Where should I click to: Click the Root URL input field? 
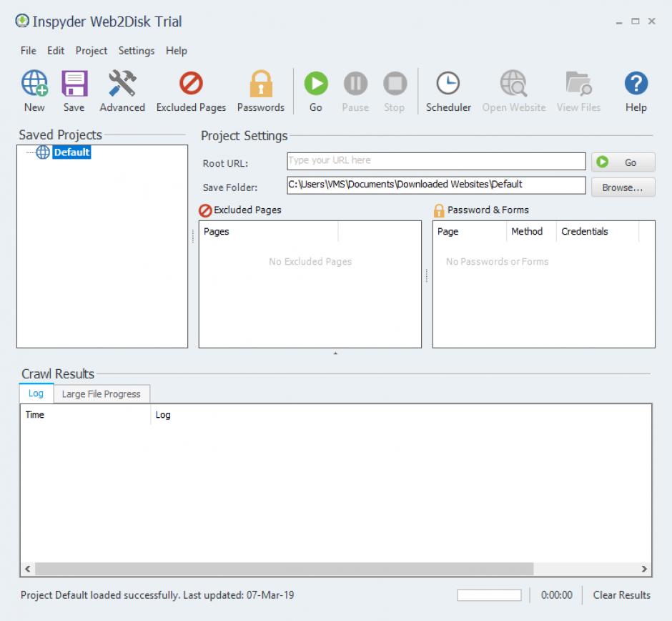(436, 161)
